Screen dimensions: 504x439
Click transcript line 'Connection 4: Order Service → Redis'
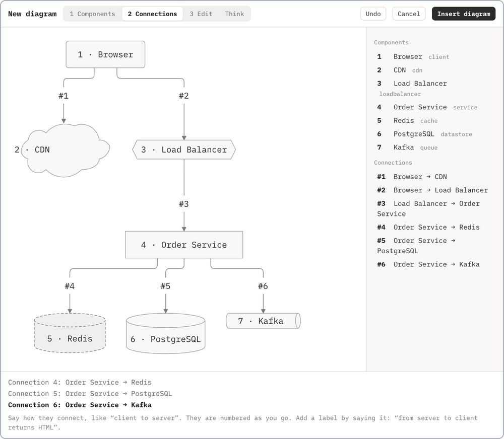(x=80, y=382)
